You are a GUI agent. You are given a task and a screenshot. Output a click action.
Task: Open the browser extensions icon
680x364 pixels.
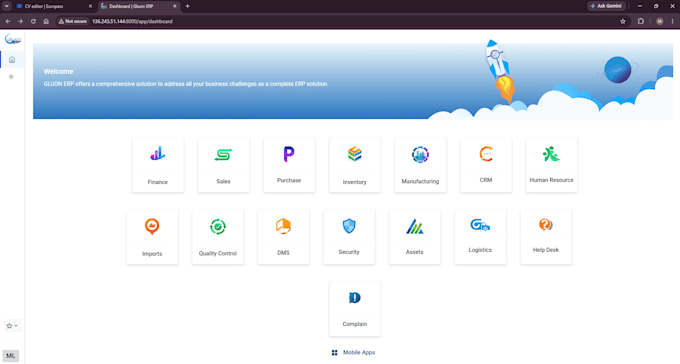(x=641, y=21)
